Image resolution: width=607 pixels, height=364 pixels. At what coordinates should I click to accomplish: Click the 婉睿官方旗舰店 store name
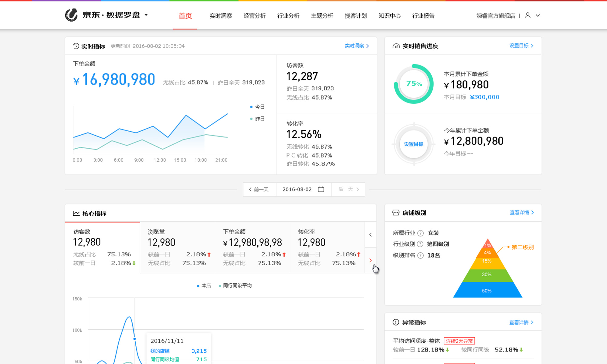click(496, 16)
